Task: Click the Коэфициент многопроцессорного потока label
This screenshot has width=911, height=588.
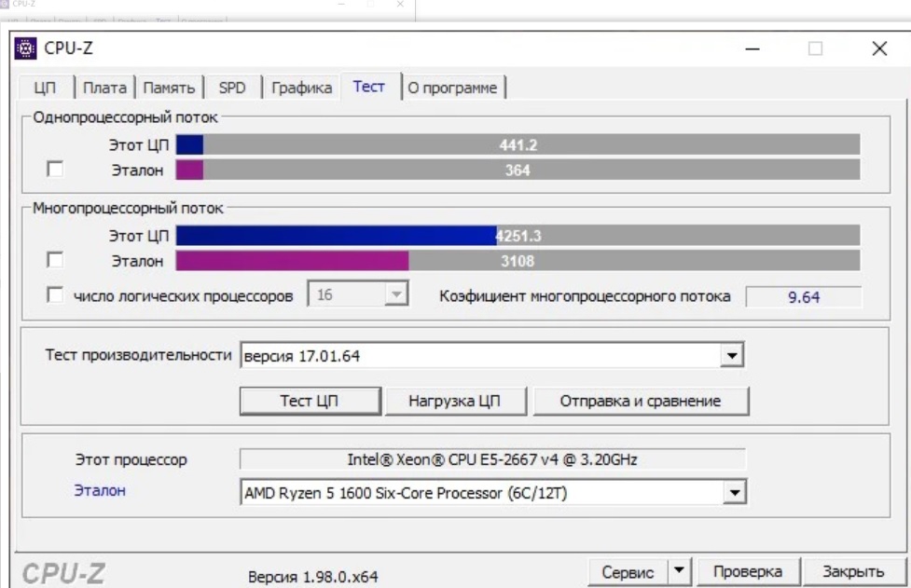Action: click(x=585, y=296)
